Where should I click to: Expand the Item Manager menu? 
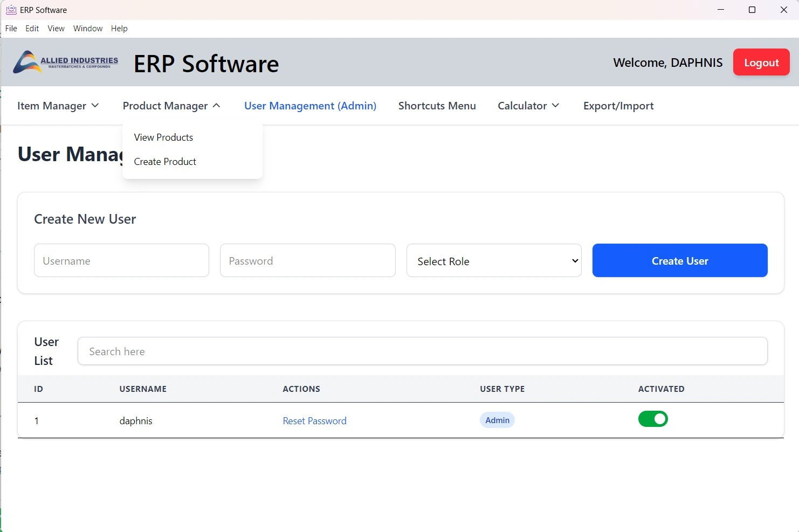tap(58, 106)
